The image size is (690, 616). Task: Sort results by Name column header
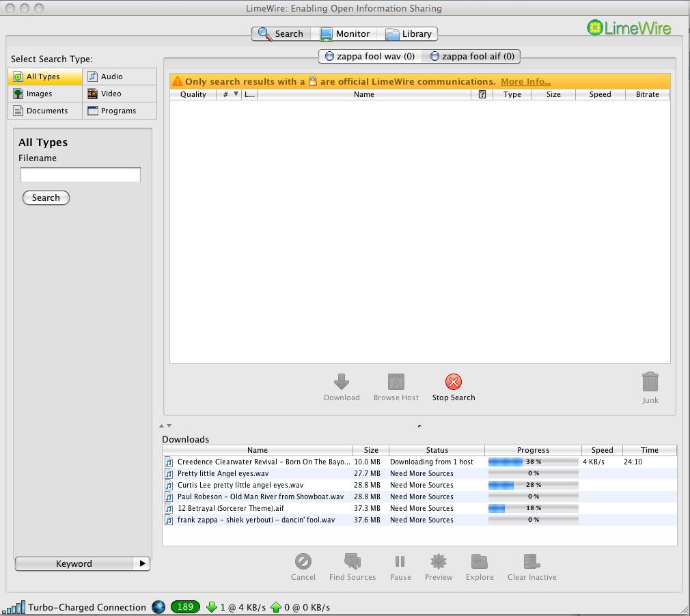tap(364, 94)
